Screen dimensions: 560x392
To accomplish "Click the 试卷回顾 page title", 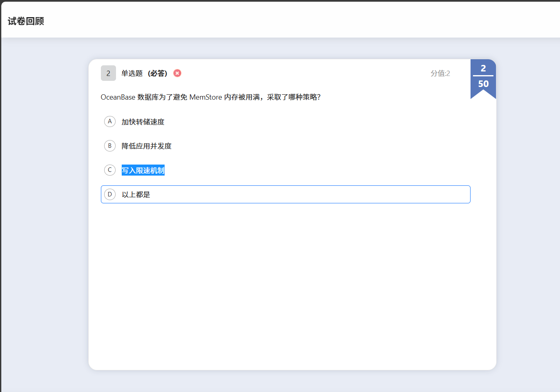I will pyautogui.click(x=26, y=21).
